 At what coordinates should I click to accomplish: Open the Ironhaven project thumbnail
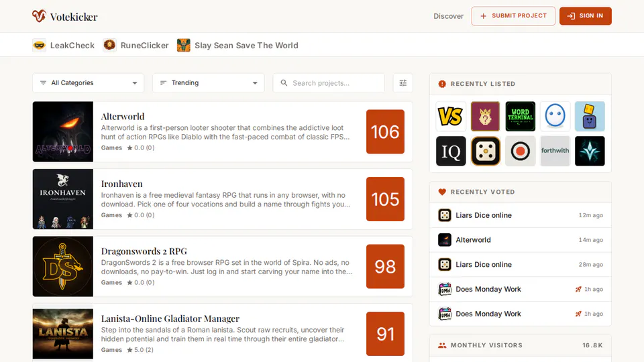63,199
